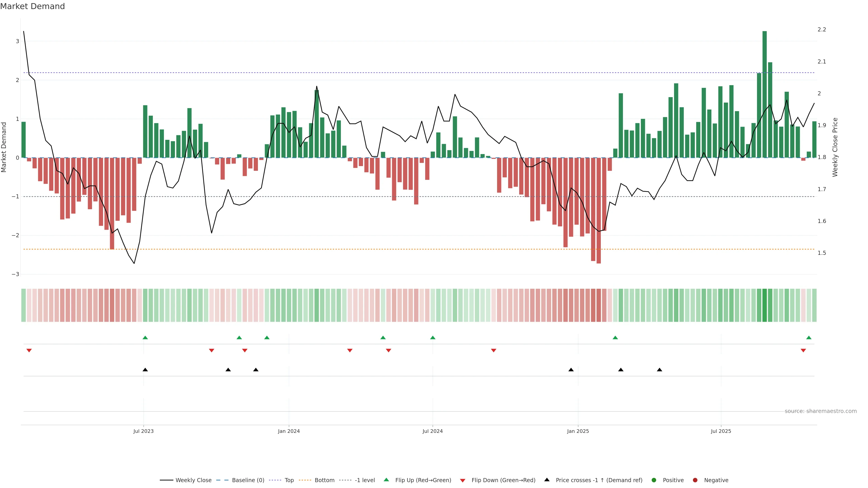Click the first red flip-down marker
868x488 pixels.
[x=29, y=351]
